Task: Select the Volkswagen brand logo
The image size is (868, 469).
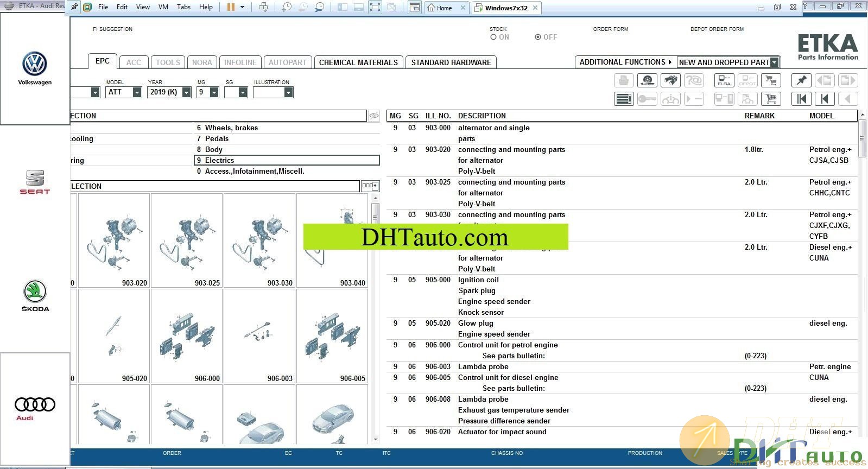Action: tap(35, 68)
